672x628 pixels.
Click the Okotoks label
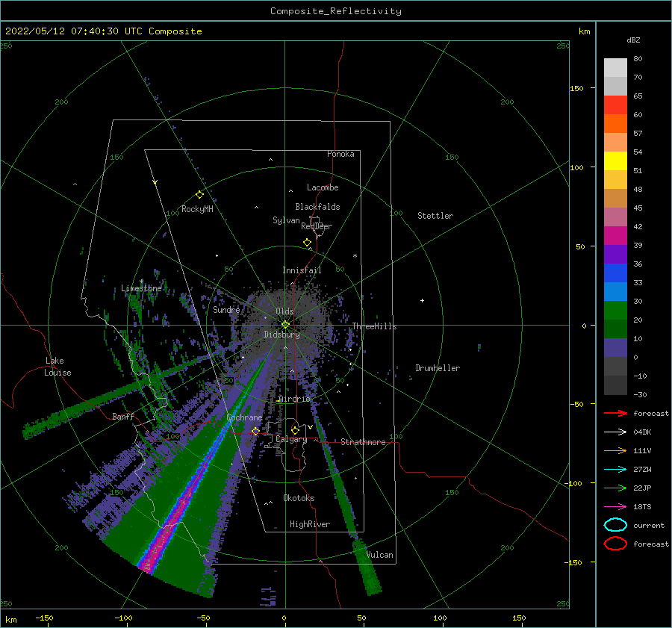pos(299,498)
